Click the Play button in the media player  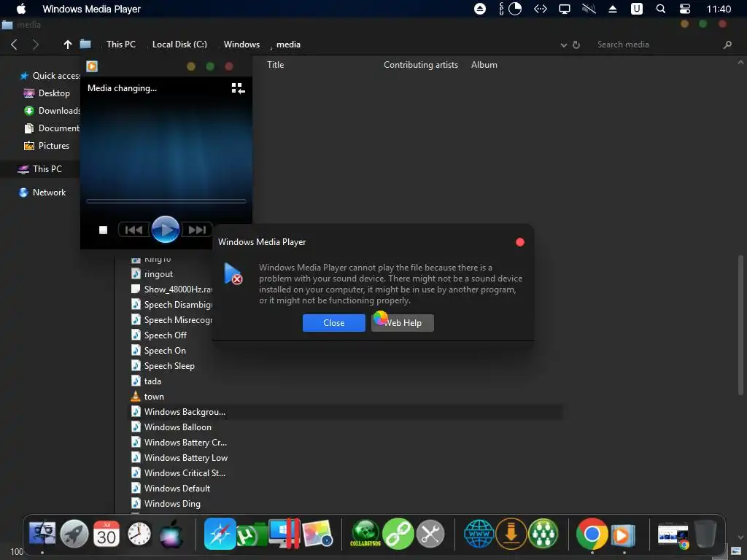(x=166, y=230)
